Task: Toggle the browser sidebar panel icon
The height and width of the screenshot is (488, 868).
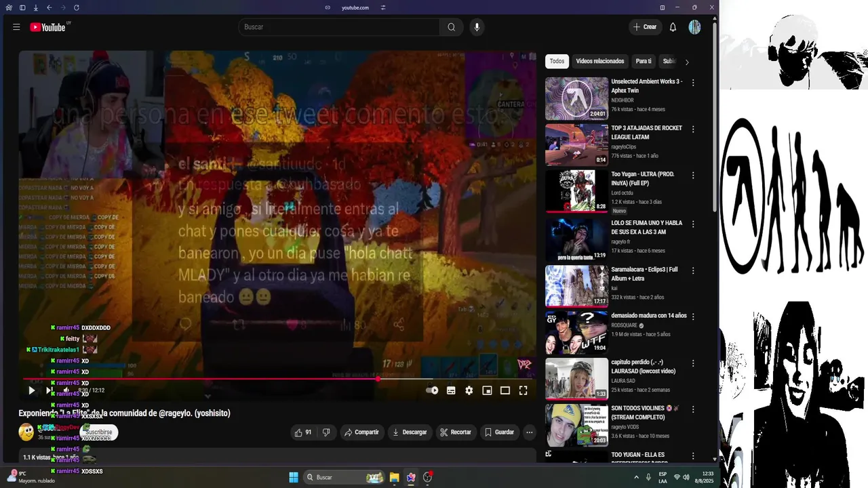Action: [x=22, y=7]
